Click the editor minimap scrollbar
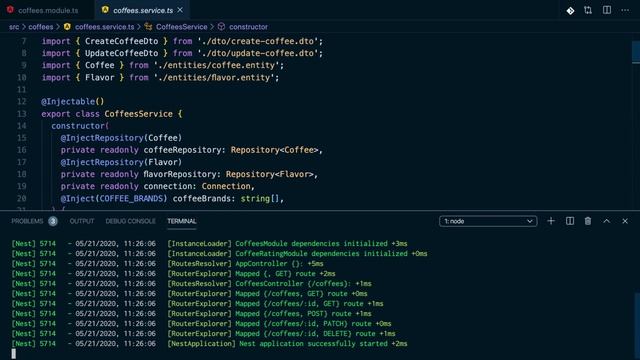Viewport: 640px width, 360px height. pyautogui.click(x=636, y=52)
